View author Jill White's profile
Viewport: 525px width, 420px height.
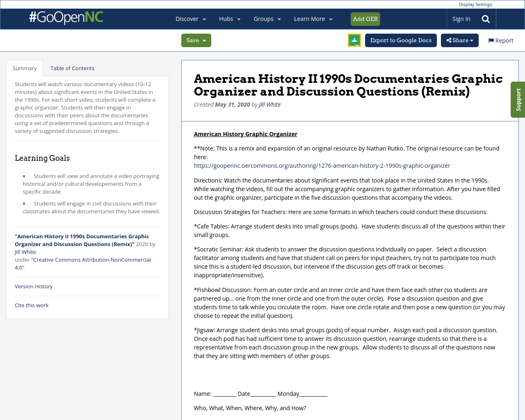(269, 104)
